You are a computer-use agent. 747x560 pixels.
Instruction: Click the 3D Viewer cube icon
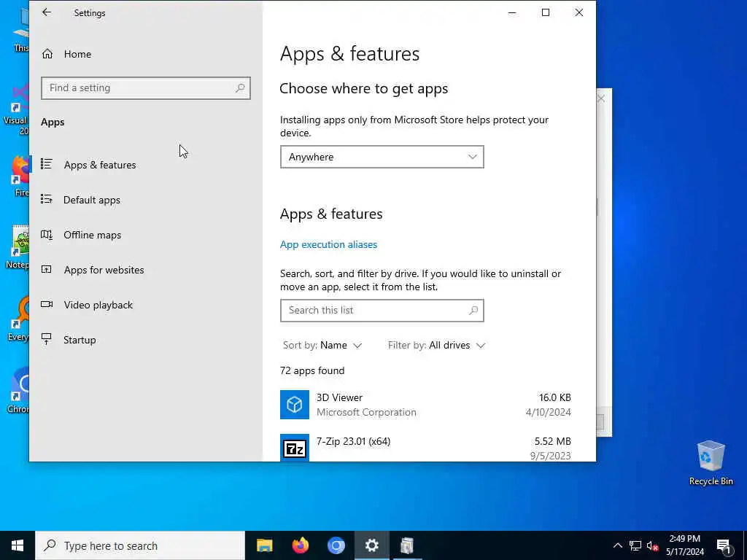tap(295, 405)
